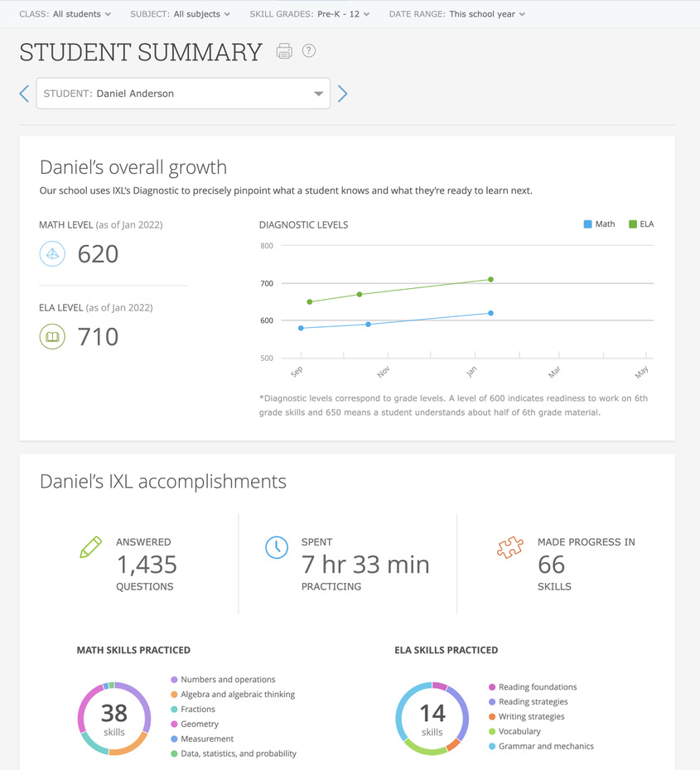700x770 pixels.
Task: Open the DATE RANGE menu
Action: click(457, 13)
